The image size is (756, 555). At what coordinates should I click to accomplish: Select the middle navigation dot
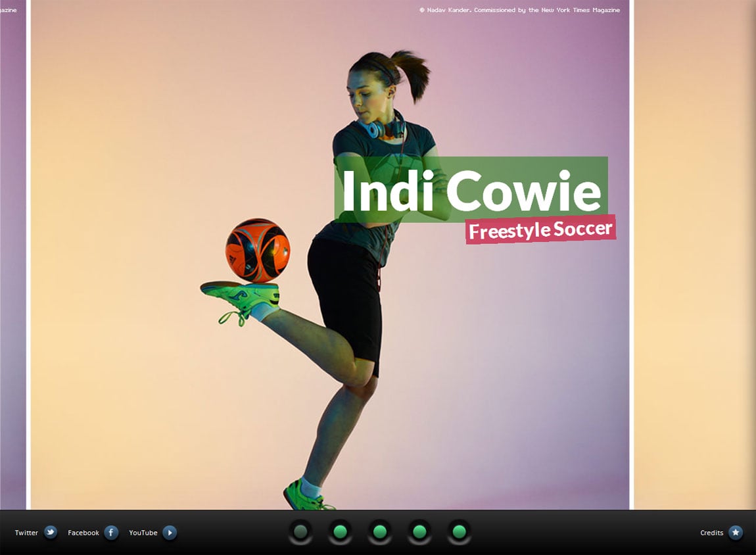pyautogui.click(x=379, y=531)
